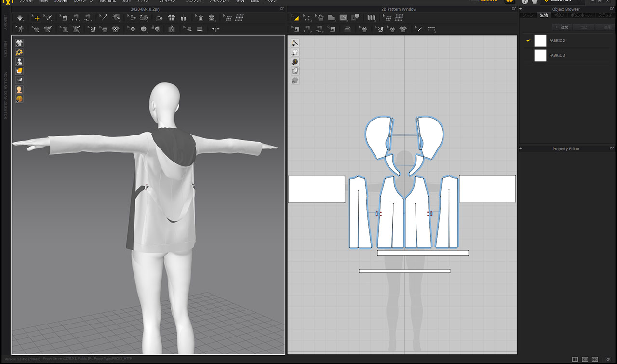Click the inward arrows icon in the 3D toolbar
This screenshot has height=364, width=617.
215,29
